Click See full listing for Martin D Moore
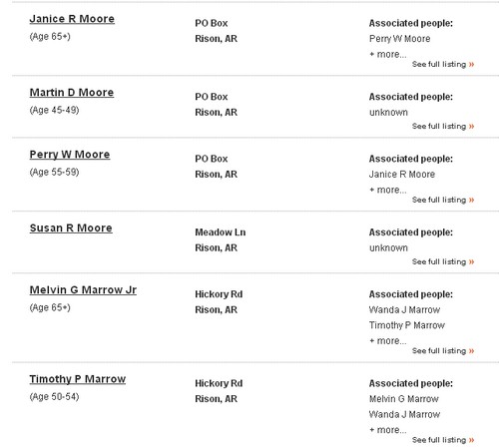Screen dimensions: 499x448 coord(443,126)
